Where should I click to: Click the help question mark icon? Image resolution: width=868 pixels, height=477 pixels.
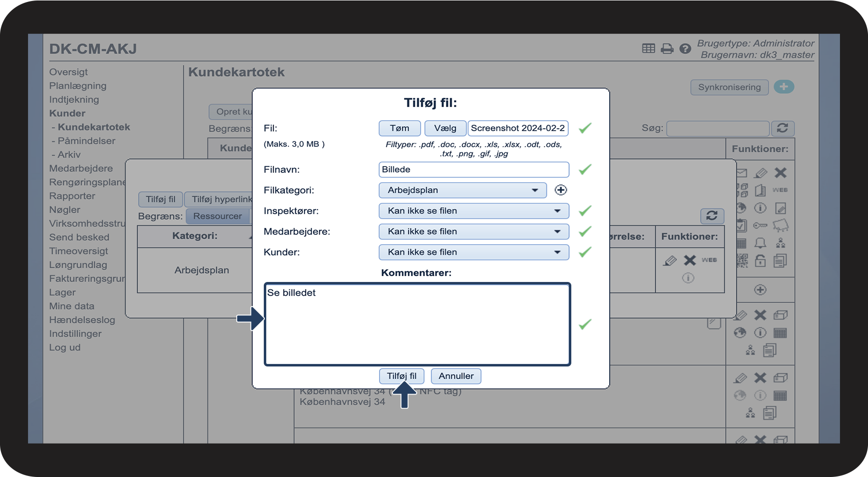[685, 49]
